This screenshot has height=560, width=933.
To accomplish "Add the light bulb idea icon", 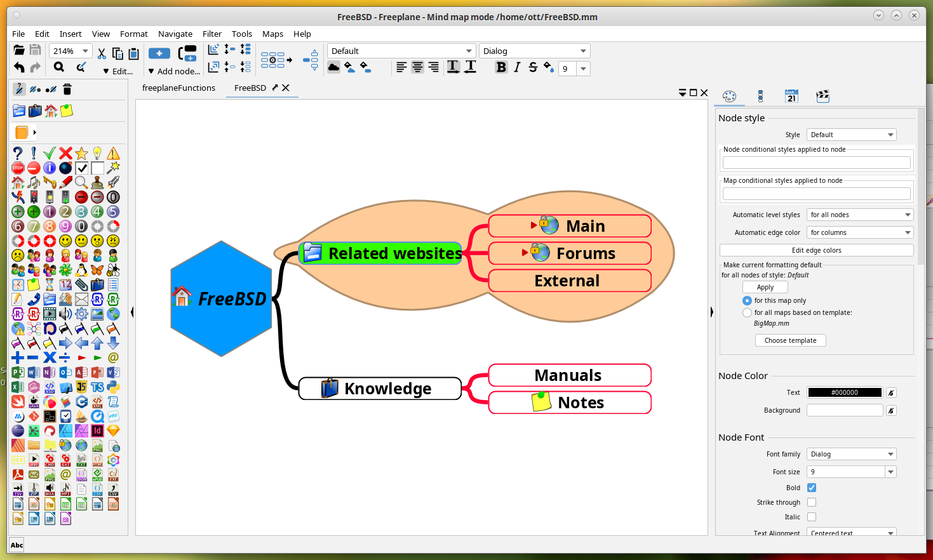I will tap(97, 153).
